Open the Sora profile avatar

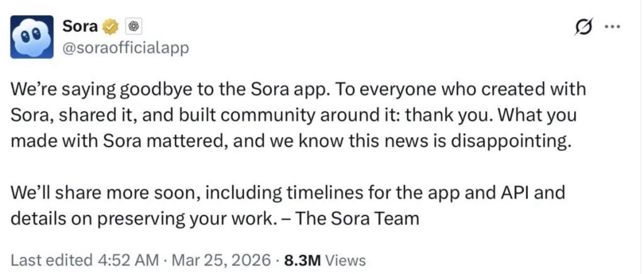tap(32, 37)
